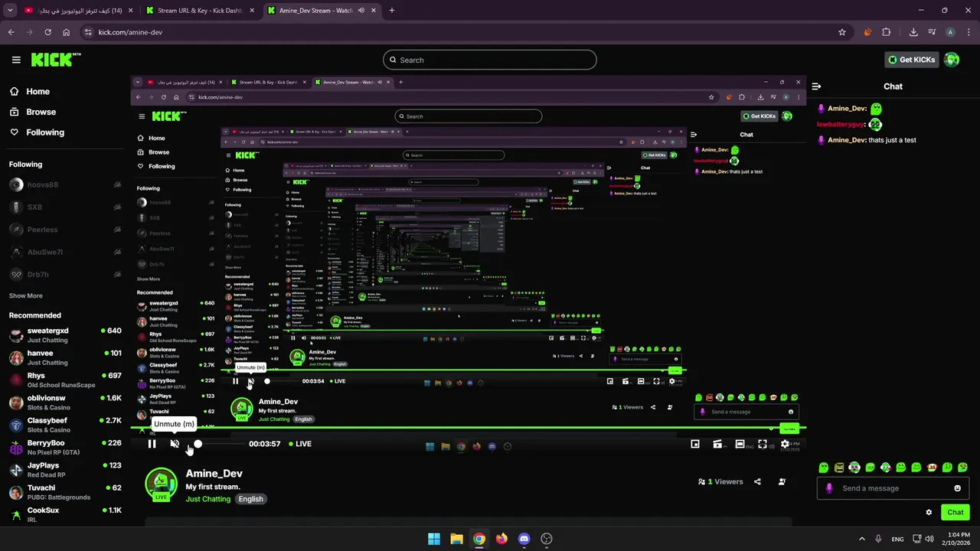Screen dimensions: 980x551
Task: Enable mini player in the main player bar
Action: pyautogui.click(x=695, y=444)
